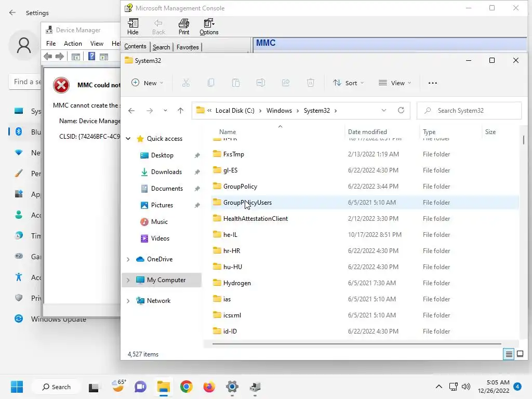This screenshot has width=532, height=399.
Task: Click Windows breadcrumb in address bar
Action: pos(279,111)
